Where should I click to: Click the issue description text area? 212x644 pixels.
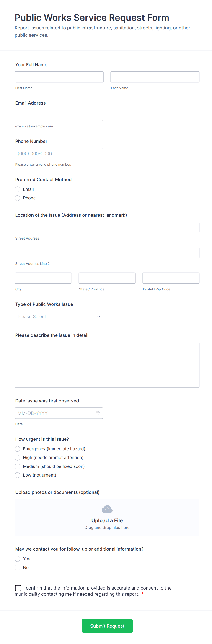pyautogui.click(x=107, y=364)
